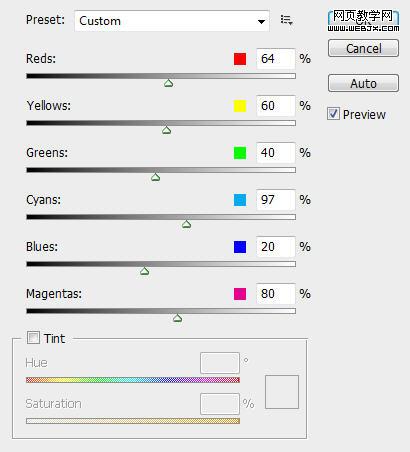Viewport: 410px width, 452px height.
Task: Open the Preset Custom dropdown
Action: 172,21
